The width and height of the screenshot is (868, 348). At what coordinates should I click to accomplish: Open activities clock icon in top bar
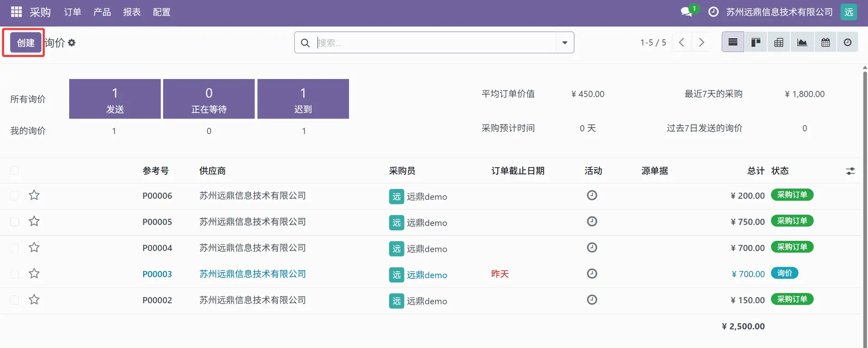coord(713,12)
